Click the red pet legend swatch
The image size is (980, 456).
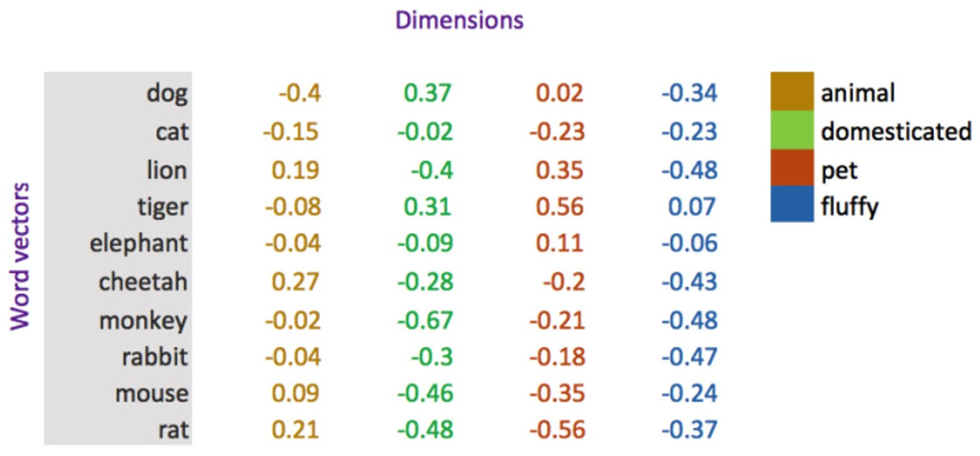coord(792,168)
